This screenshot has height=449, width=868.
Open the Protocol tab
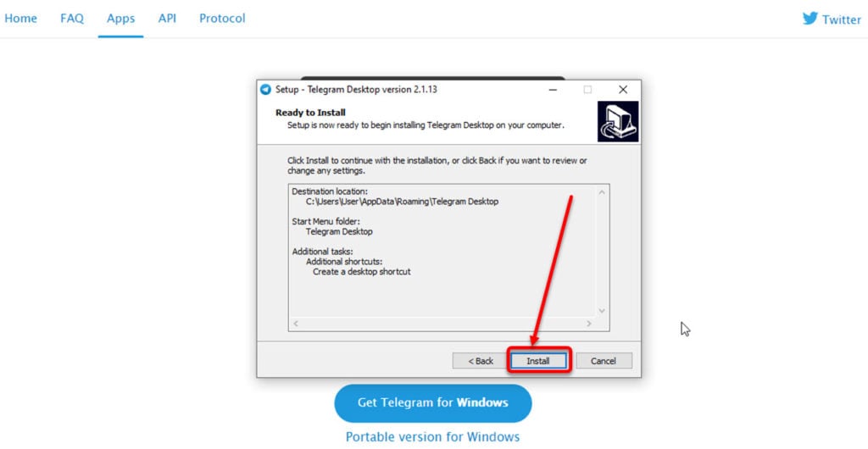[222, 19]
